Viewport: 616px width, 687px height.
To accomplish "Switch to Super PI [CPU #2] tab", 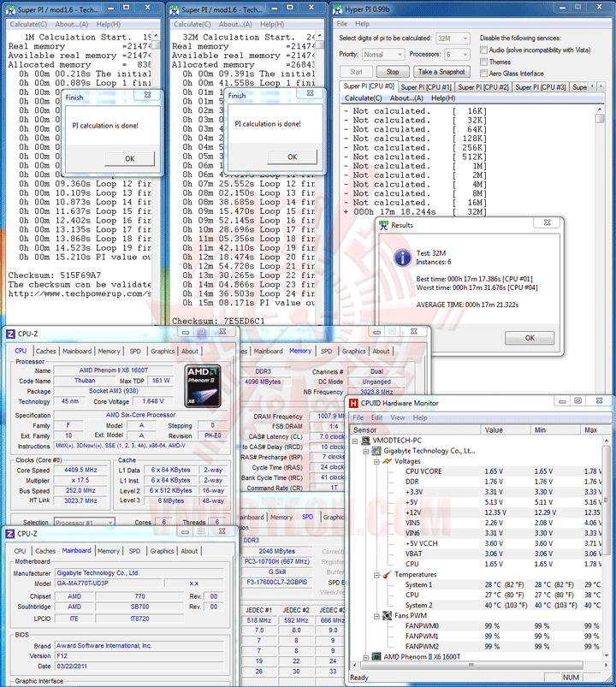I will (483, 86).
